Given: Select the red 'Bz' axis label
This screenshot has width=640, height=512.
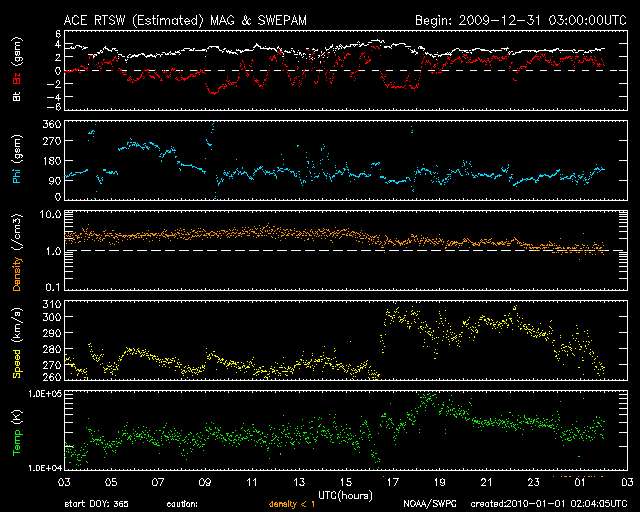Looking at the screenshot, I should click(17, 78).
